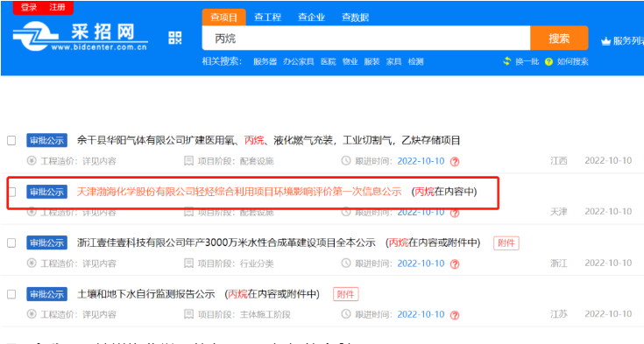Click the 换一批 link
644x344 pixels.
coord(527,61)
